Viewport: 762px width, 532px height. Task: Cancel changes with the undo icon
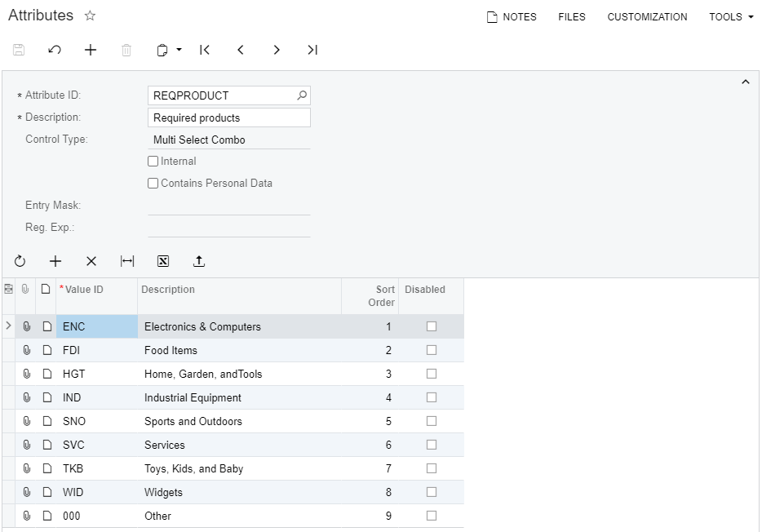pos(55,50)
